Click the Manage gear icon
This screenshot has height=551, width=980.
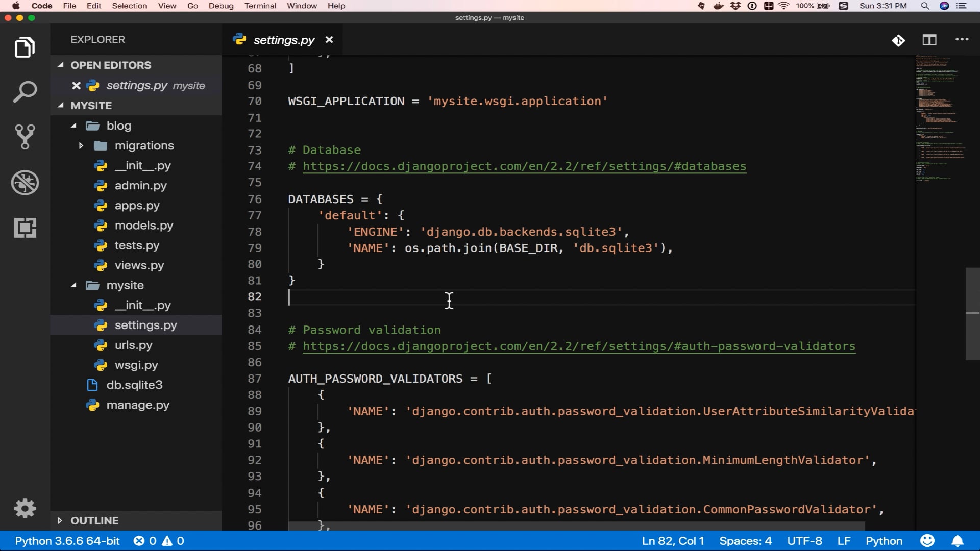(x=24, y=508)
